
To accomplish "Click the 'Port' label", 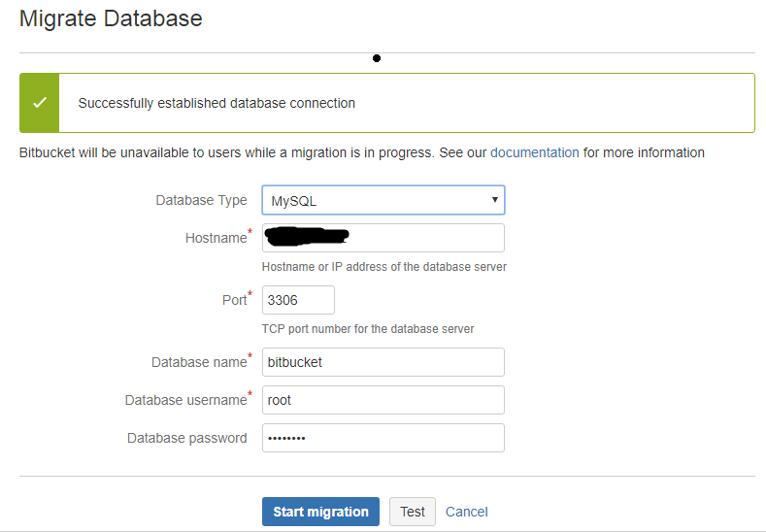I will [235, 300].
